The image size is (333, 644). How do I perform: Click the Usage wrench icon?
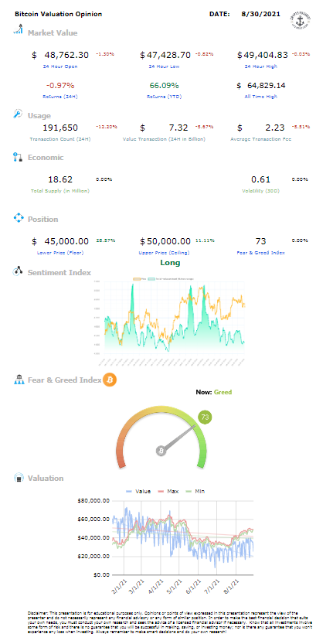[x=19, y=114]
